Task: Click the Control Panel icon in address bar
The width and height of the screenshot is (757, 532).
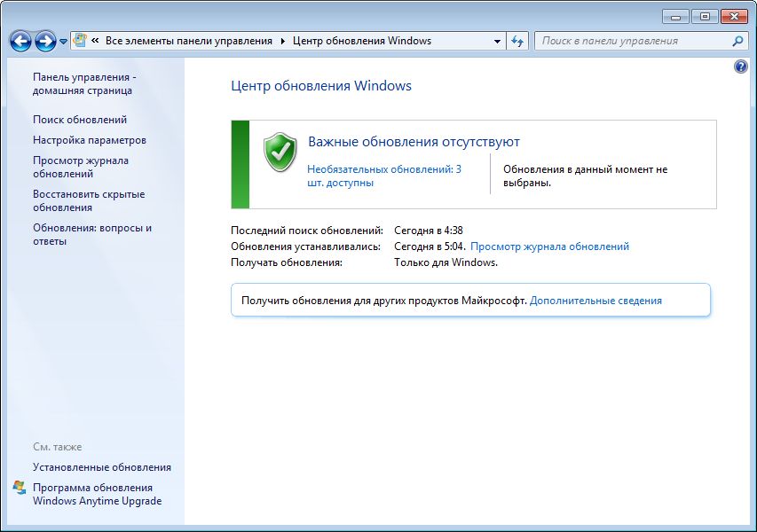Action: pos(80,41)
